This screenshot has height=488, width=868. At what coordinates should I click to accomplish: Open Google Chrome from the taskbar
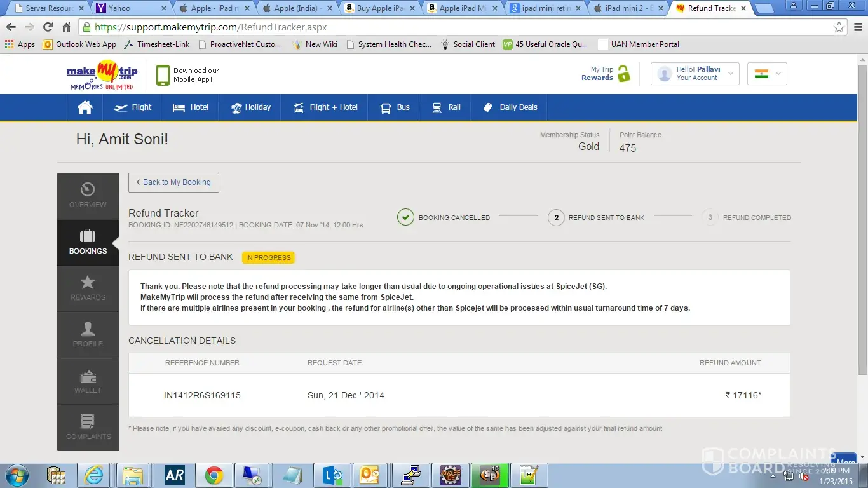[x=214, y=475]
